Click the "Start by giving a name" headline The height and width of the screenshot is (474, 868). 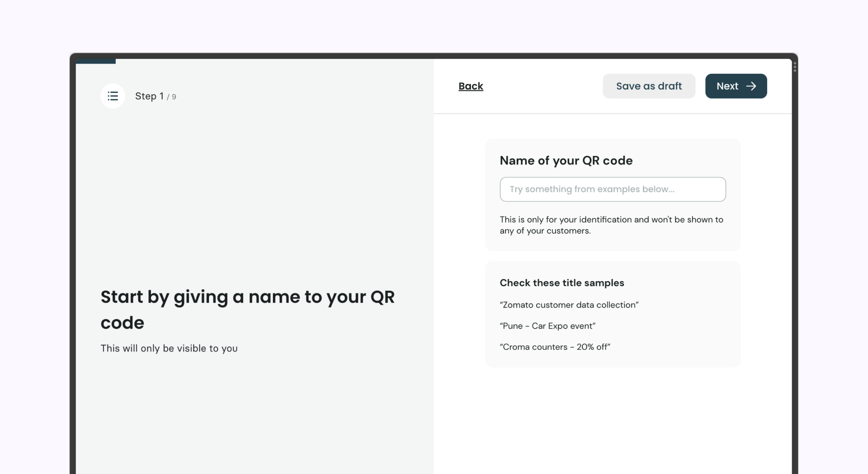click(x=248, y=309)
